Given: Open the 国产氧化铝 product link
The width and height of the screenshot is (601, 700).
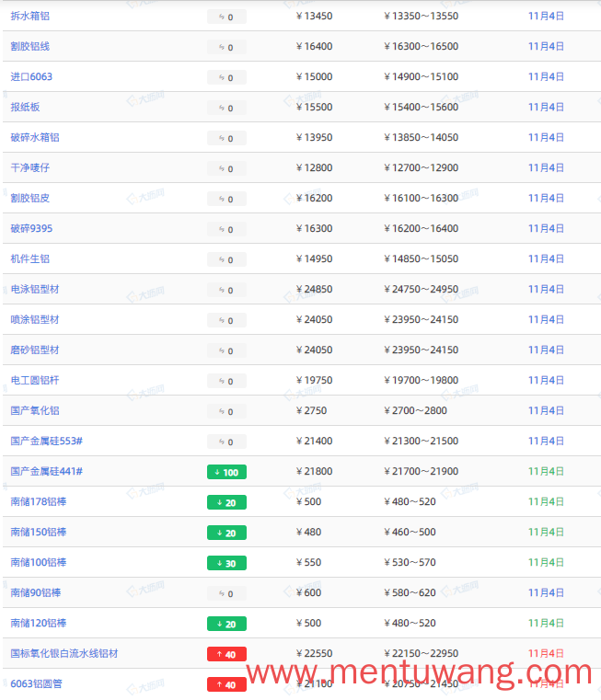Looking at the screenshot, I should click(35, 411).
